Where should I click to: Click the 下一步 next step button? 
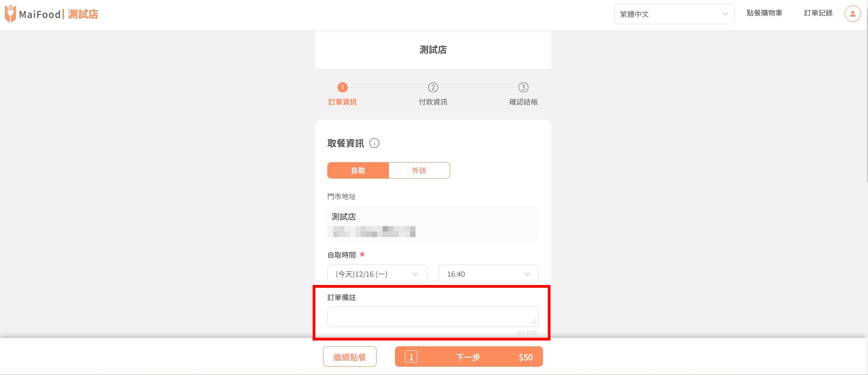click(469, 357)
